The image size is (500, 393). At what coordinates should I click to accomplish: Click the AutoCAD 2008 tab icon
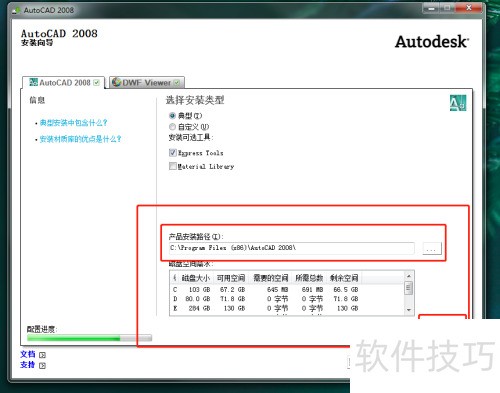(x=33, y=82)
